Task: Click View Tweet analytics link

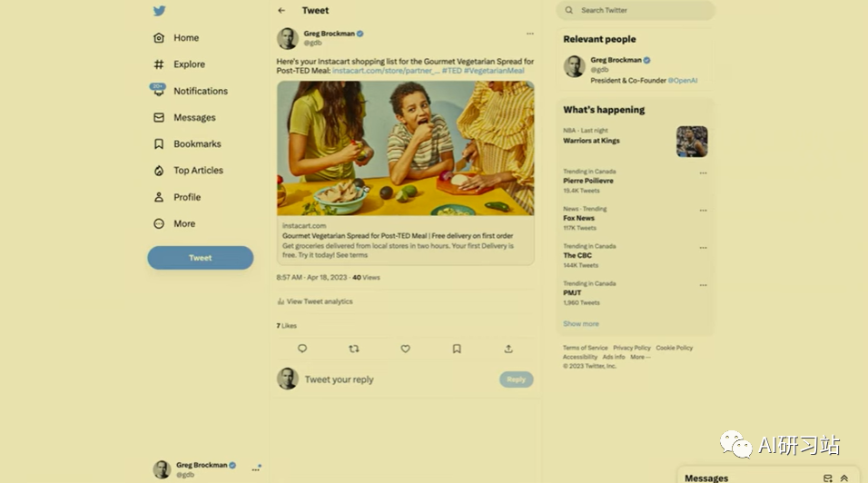Action: (315, 301)
